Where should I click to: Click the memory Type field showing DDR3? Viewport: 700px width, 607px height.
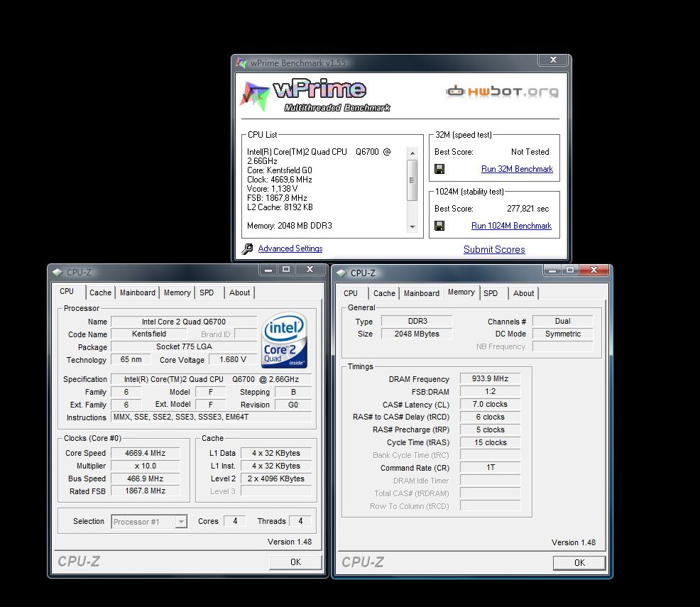tap(417, 321)
